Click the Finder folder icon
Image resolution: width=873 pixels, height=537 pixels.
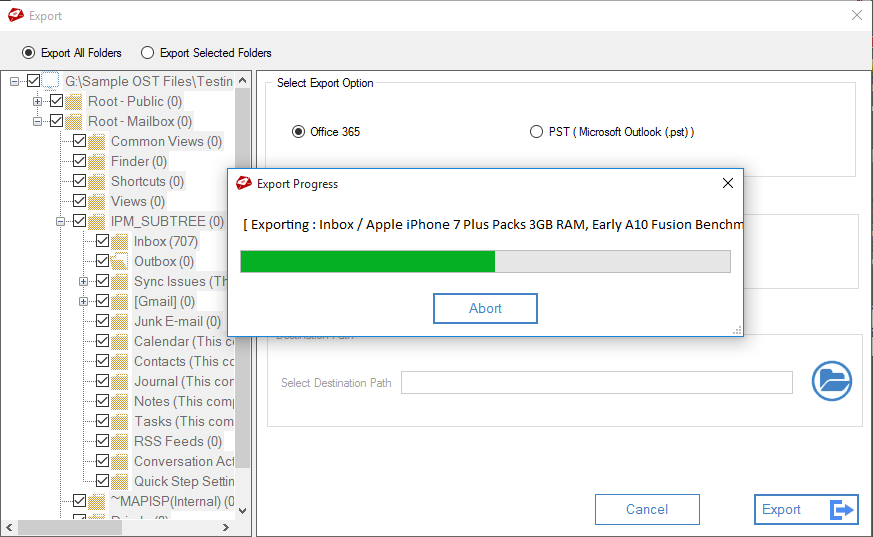click(x=96, y=161)
